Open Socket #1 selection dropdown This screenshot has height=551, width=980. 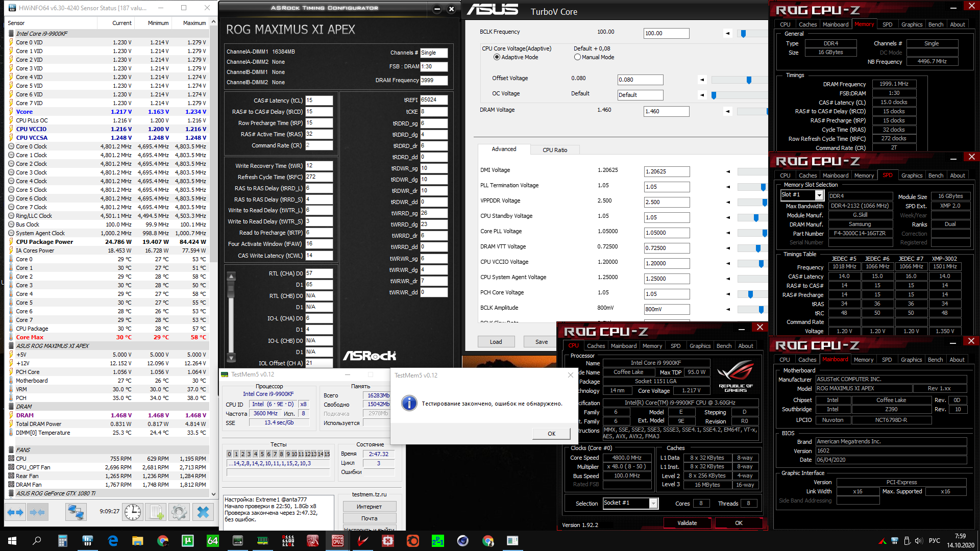[x=653, y=503]
